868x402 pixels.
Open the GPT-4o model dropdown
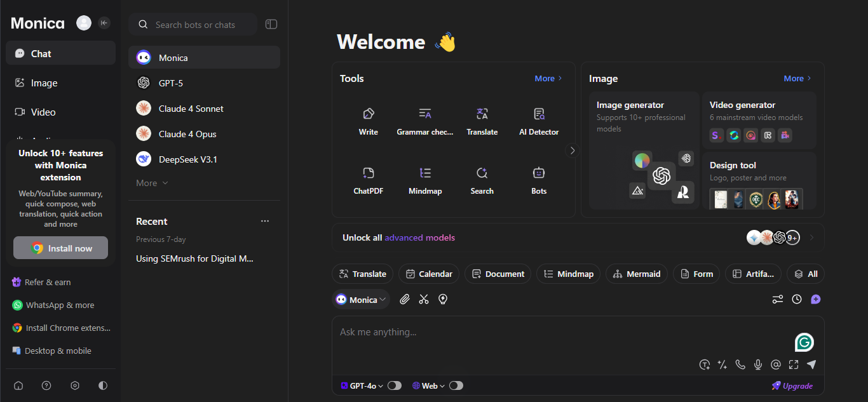coord(362,385)
